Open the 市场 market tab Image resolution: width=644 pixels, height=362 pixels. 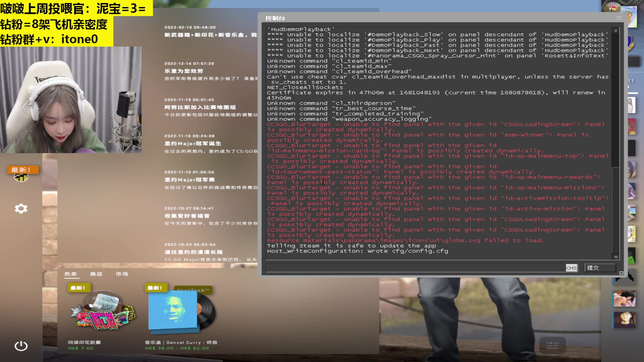tap(122, 274)
